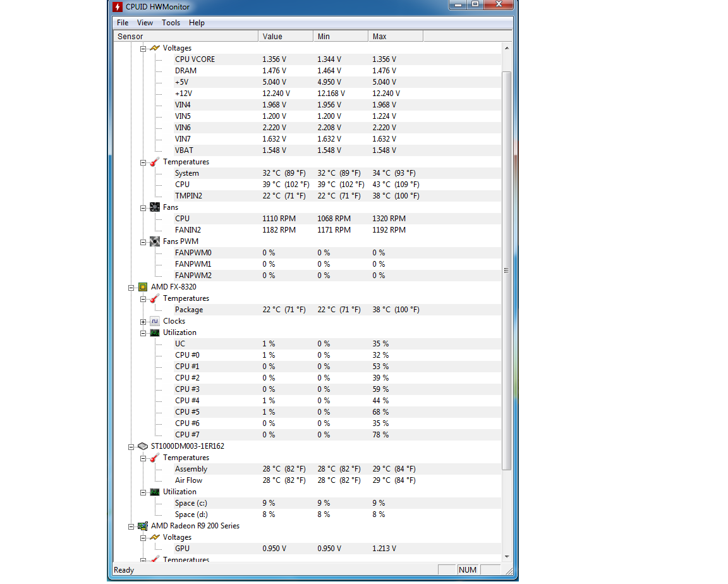Viewport: 728px width, 584px height.
Task: Click the scroll down arrow of the scrollbar
Action: click(x=507, y=557)
